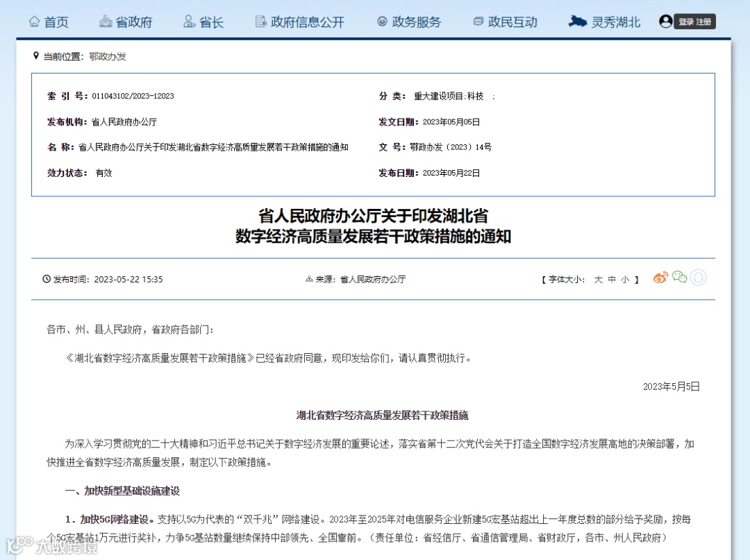Click the publish time 2023-05-22 15:35
The height and width of the screenshot is (560, 750).
(x=128, y=280)
